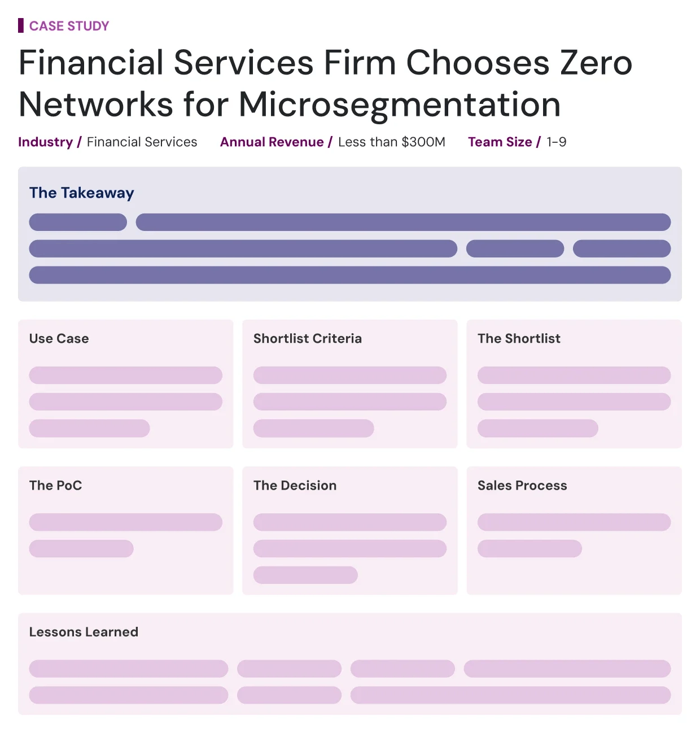The width and height of the screenshot is (700, 733).
Task: Open the Use Case card
Action: (x=125, y=384)
